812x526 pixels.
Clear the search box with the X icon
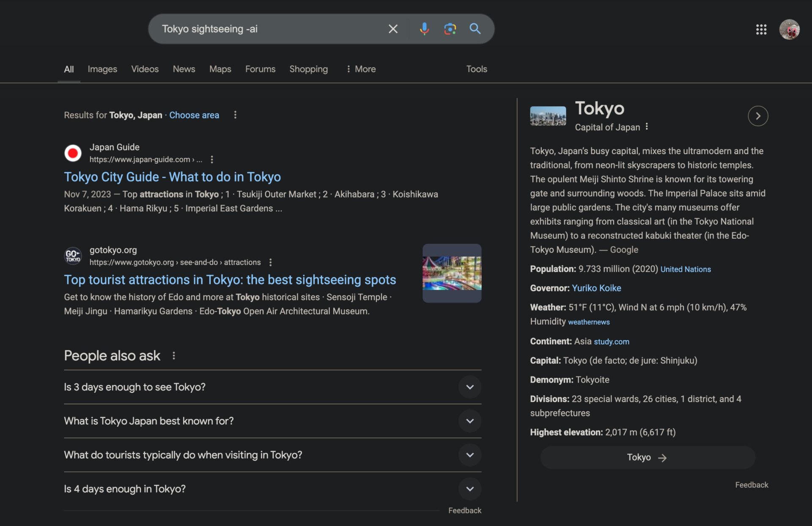pyautogui.click(x=393, y=29)
